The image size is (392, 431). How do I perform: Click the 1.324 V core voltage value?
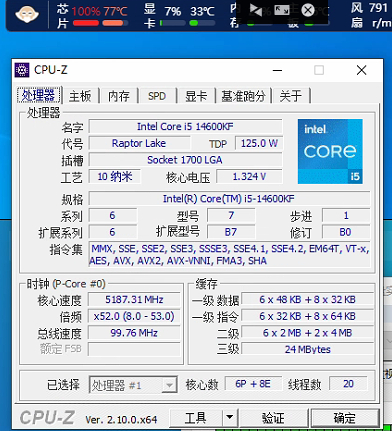click(x=249, y=176)
